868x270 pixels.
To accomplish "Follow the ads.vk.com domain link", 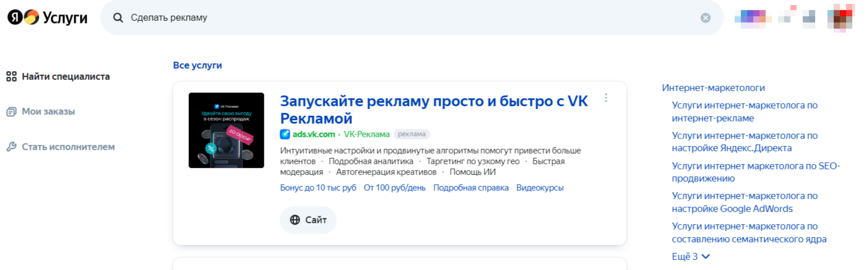I will (313, 134).
